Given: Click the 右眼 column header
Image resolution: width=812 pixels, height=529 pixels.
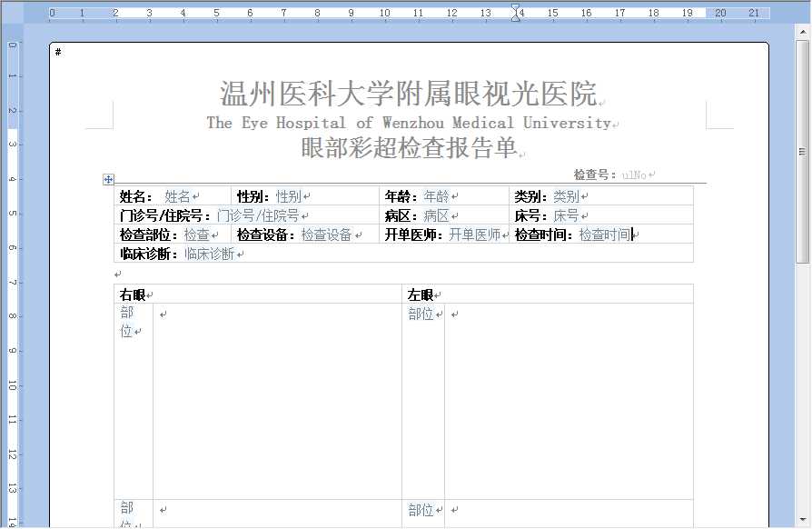Looking at the screenshot, I should coord(133,294).
